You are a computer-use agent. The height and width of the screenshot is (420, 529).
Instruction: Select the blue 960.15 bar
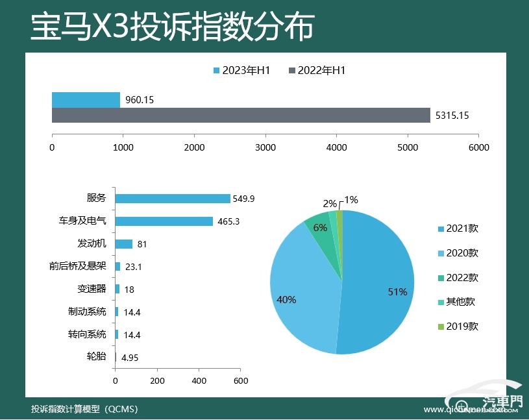point(86,100)
